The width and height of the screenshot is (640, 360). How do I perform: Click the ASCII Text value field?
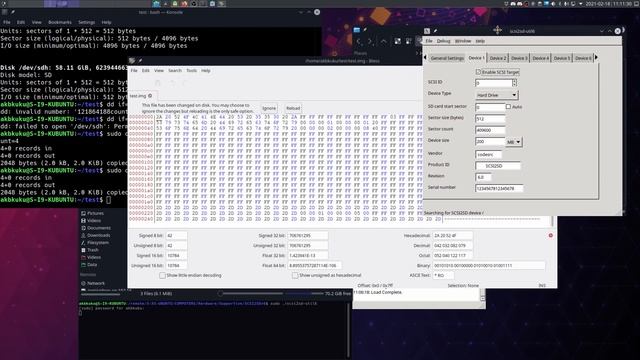(443, 276)
